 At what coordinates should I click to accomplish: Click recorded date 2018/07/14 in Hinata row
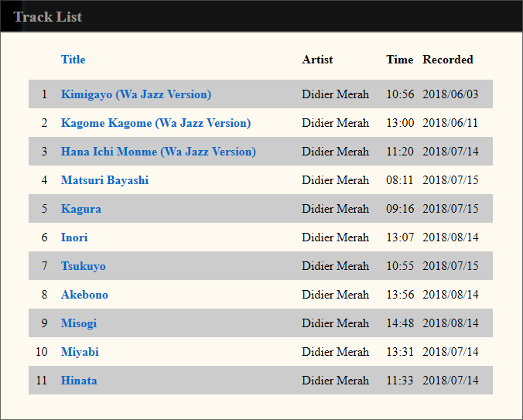(450, 381)
